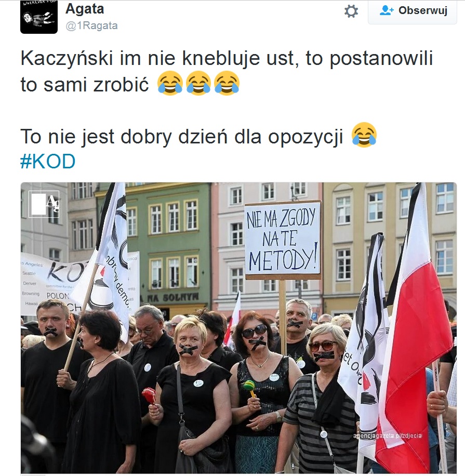Click the person-plus icon in Obserwuj
465x476 pixels.
(x=387, y=10)
